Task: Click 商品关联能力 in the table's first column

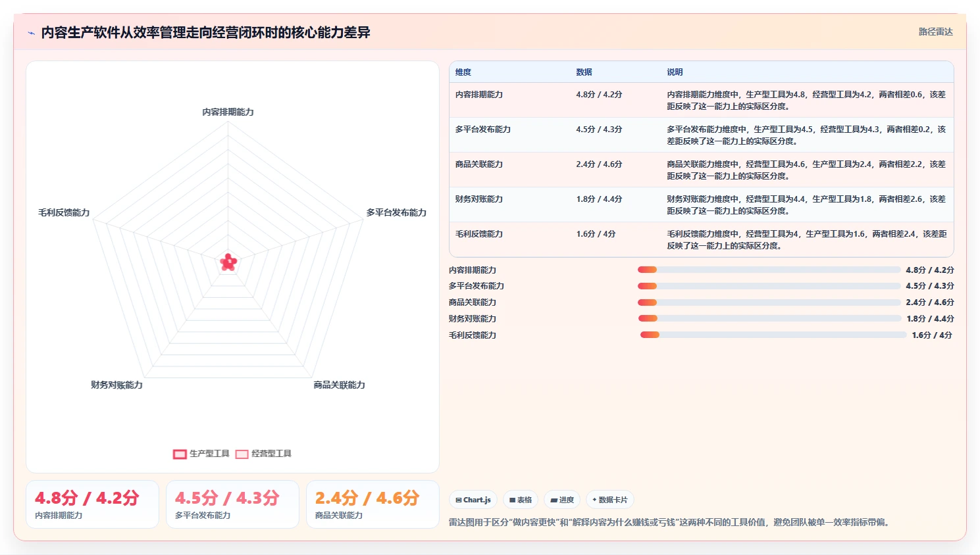Action: 479,164
